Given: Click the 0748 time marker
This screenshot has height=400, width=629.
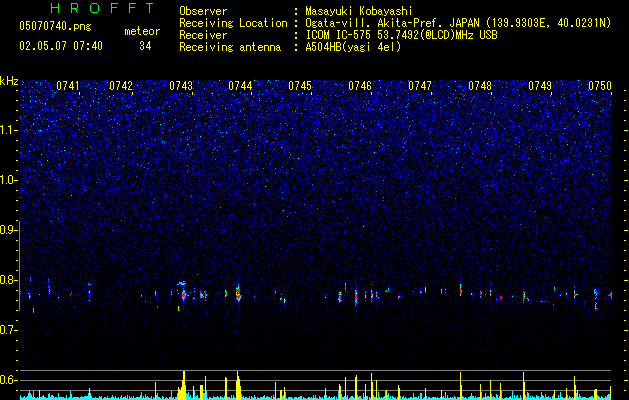Looking at the screenshot, I should click(480, 86).
